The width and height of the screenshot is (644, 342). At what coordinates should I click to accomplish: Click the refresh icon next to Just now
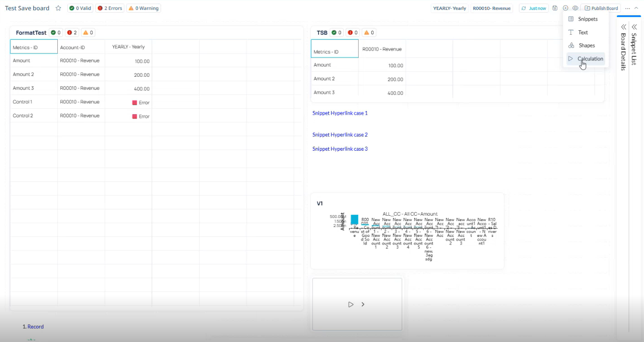coord(523,8)
